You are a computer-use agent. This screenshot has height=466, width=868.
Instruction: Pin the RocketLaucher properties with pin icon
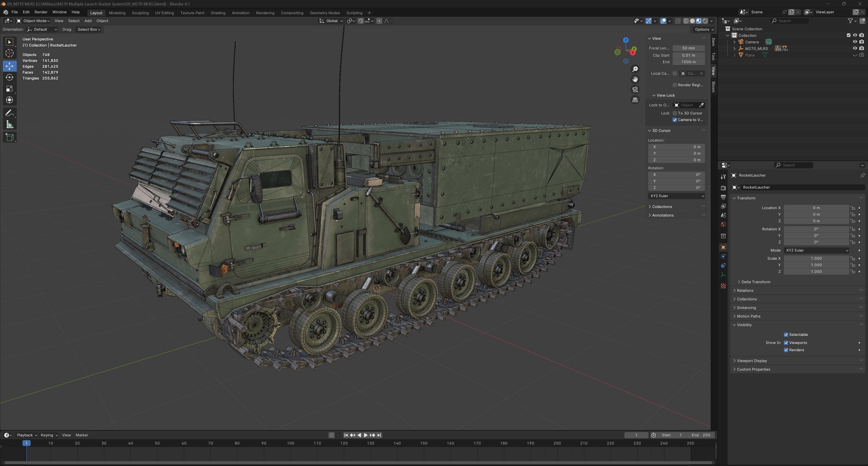pyautogui.click(x=862, y=176)
